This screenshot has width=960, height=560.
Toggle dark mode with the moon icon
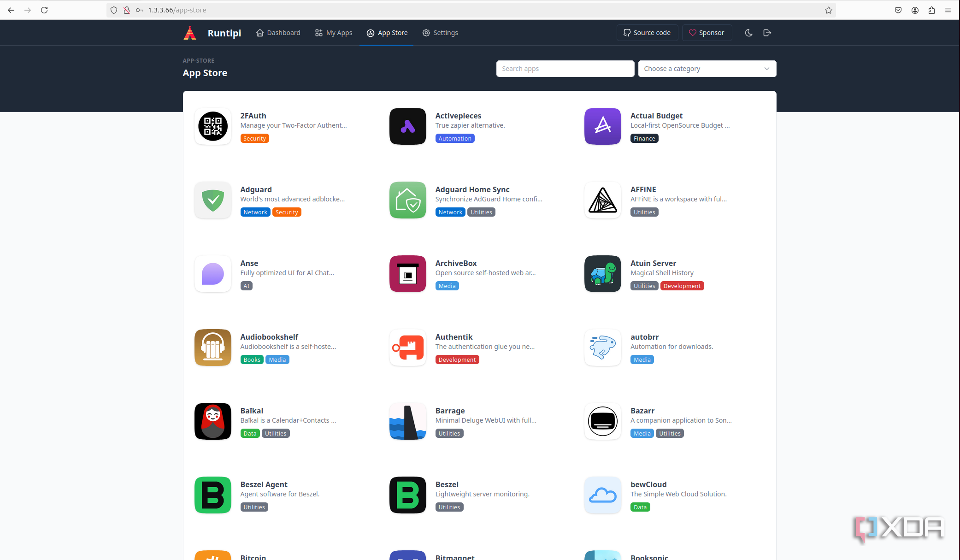(x=748, y=33)
